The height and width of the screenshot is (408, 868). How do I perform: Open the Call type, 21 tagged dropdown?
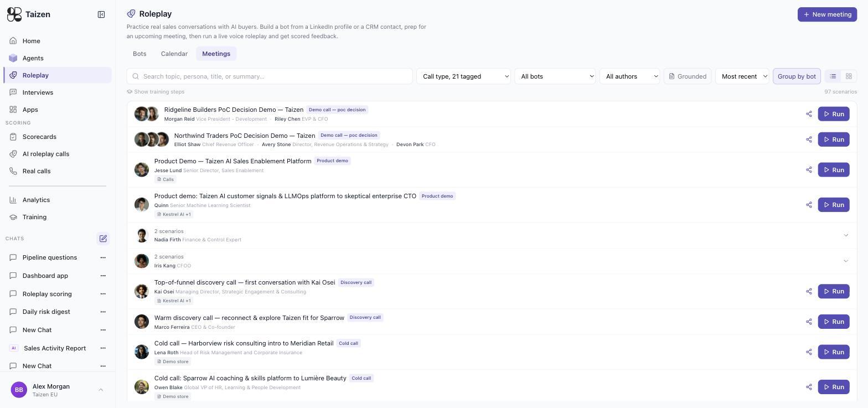(x=463, y=76)
